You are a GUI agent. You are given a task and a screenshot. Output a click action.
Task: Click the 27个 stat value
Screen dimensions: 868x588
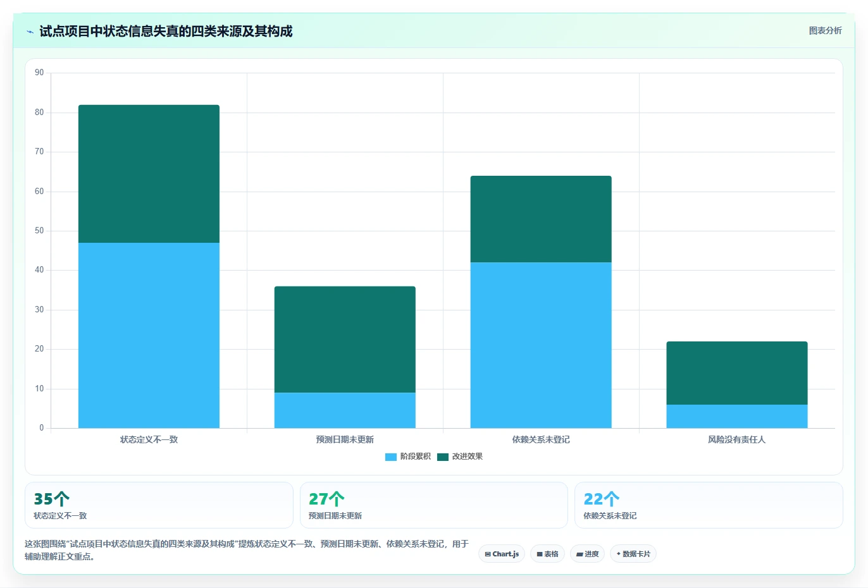(326, 499)
